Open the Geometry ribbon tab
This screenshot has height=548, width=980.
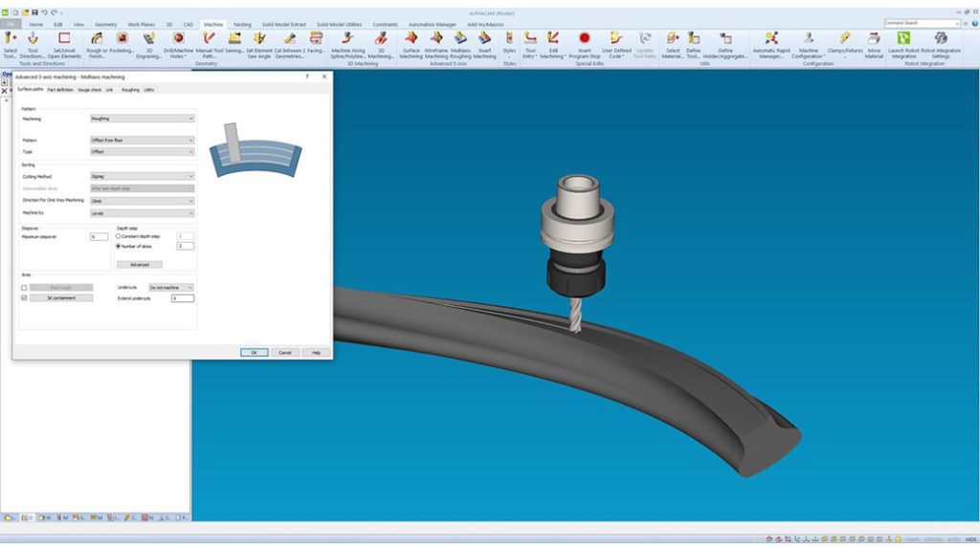[x=105, y=24]
